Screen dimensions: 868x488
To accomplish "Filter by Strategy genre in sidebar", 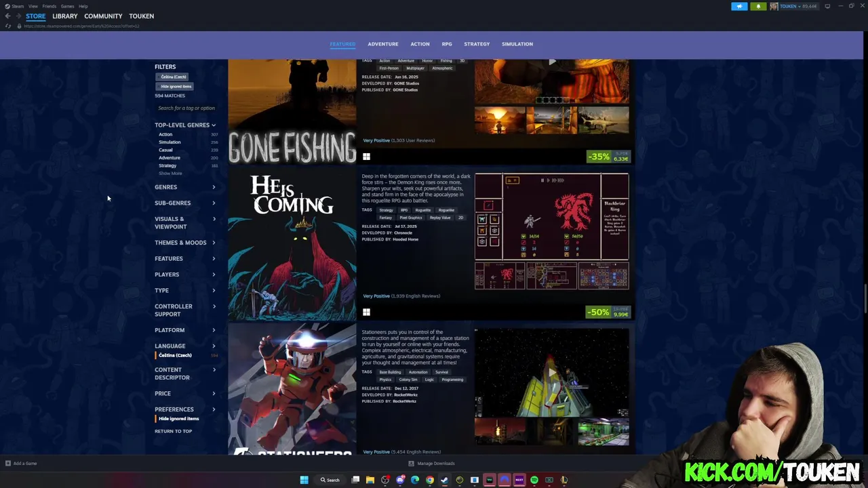I will [x=167, y=165].
